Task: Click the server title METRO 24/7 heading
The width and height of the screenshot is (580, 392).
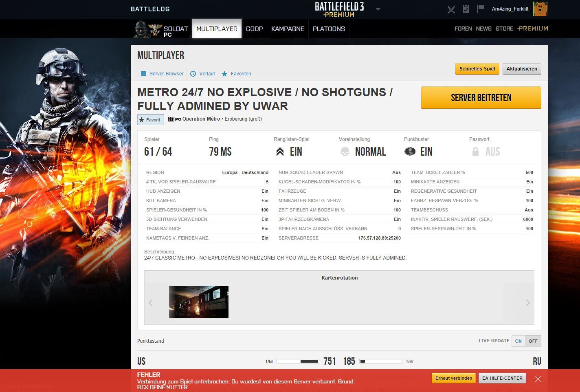Action: (265, 99)
